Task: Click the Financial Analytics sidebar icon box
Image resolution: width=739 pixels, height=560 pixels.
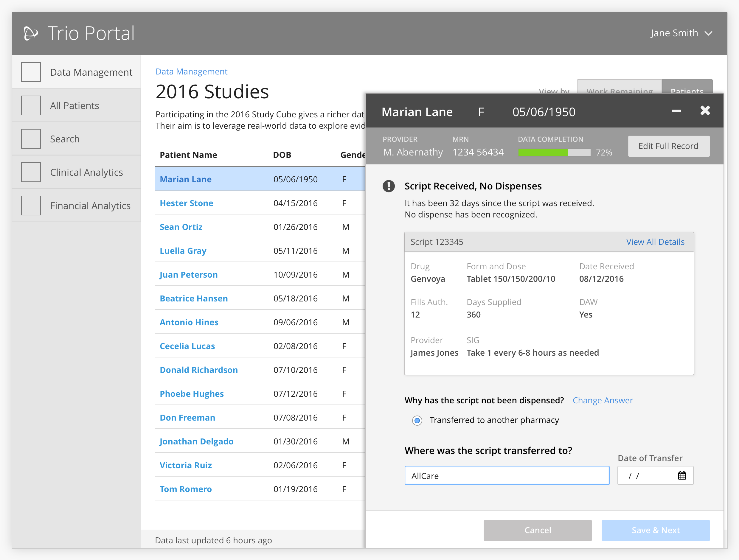Action: pyautogui.click(x=31, y=206)
